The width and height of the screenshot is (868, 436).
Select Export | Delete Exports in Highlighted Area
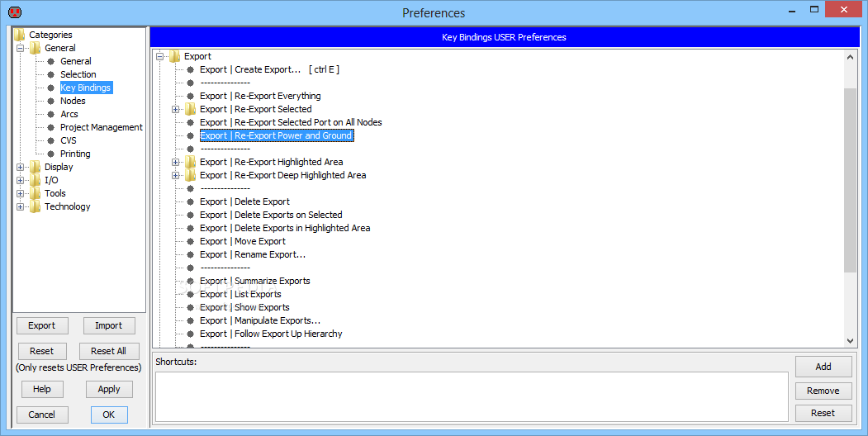(285, 228)
